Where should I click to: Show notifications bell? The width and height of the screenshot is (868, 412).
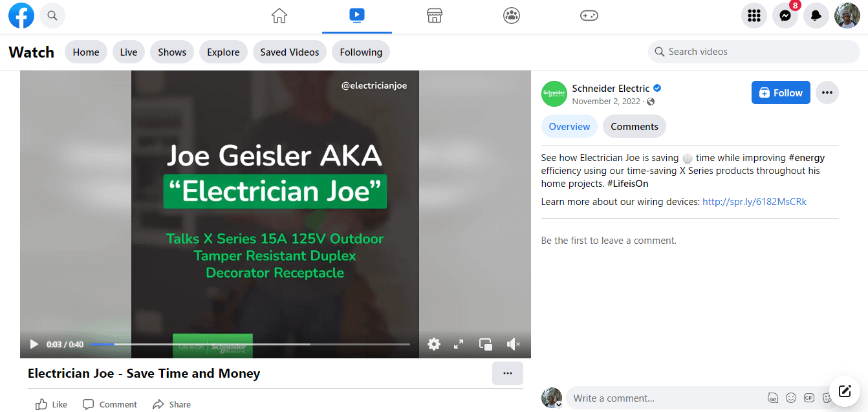(816, 16)
